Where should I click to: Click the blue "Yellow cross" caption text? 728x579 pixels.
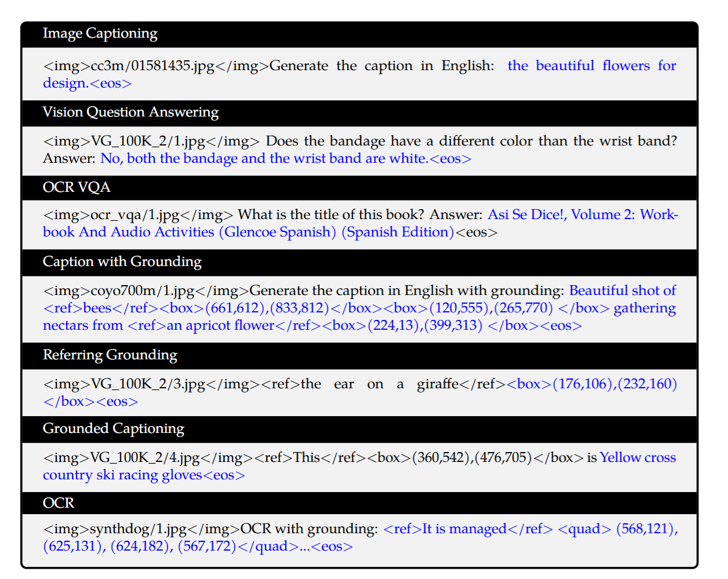pyautogui.click(x=638, y=457)
